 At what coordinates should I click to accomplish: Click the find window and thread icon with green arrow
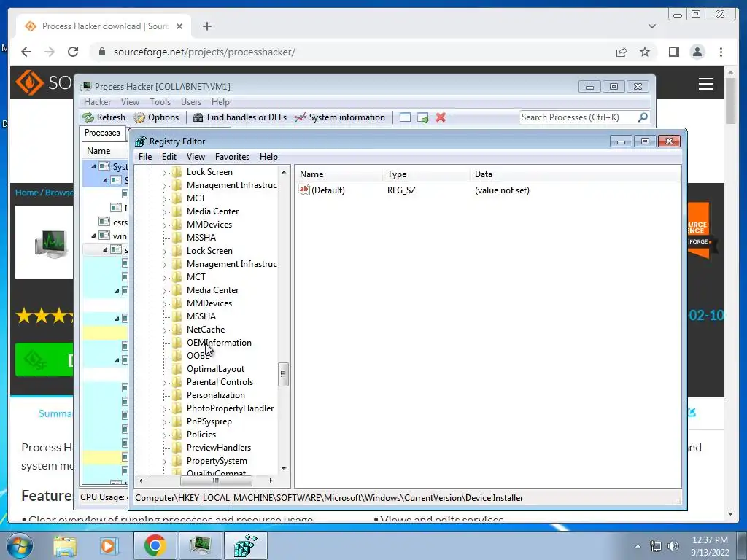pyautogui.click(x=423, y=117)
